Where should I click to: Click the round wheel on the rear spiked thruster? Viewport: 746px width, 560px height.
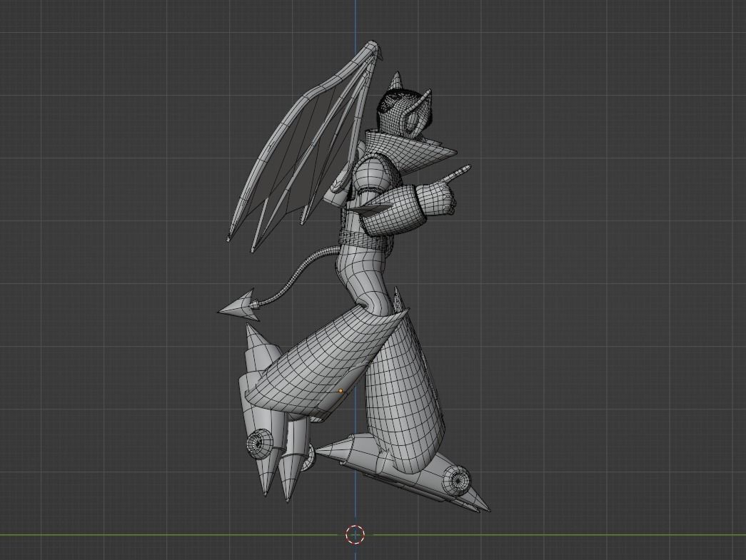(260, 443)
